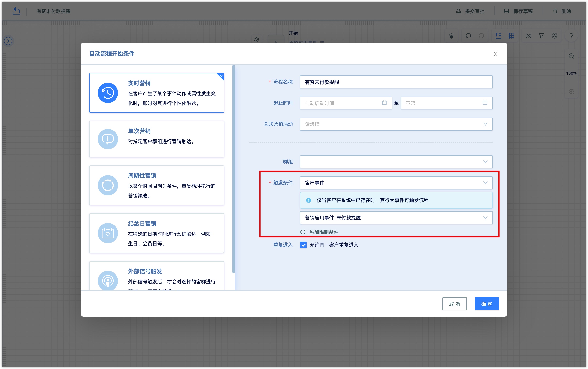
Task: Select the 周期性营销 card
Action: pyautogui.click(x=157, y=185)
